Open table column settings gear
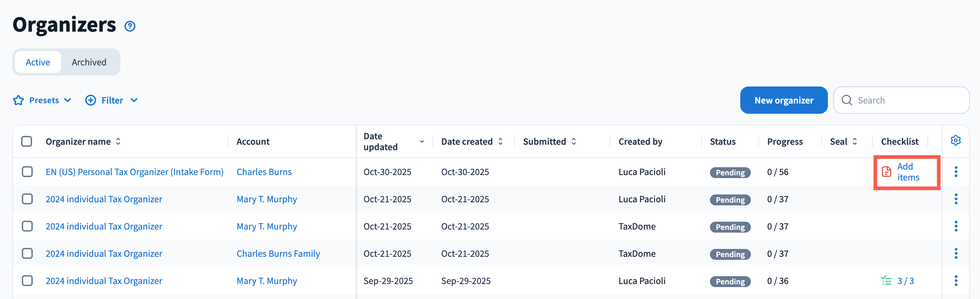Screen dimensions: 980x299 click(x=955, y=141)
